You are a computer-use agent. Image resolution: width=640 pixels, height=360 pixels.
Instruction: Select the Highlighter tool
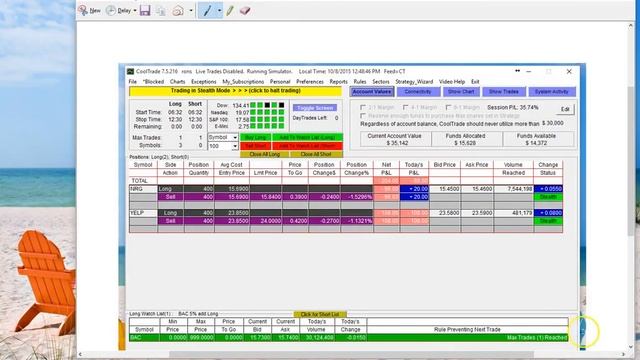click(230, 11)
